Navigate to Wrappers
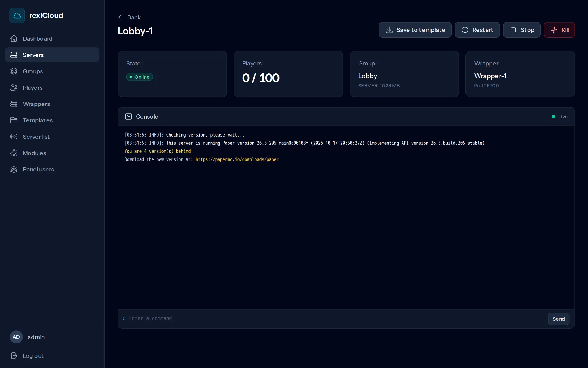 (x=52, y=104)
